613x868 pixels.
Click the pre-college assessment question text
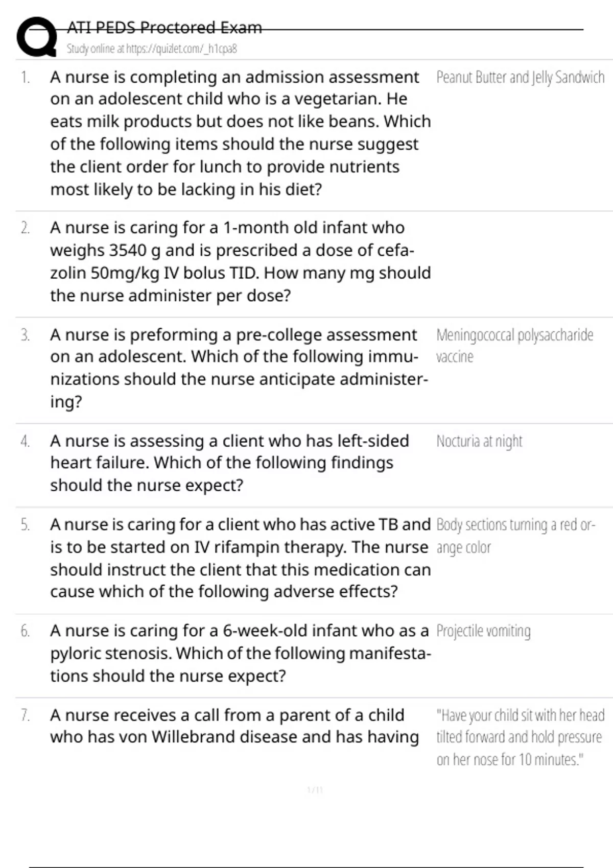(239, 368)
